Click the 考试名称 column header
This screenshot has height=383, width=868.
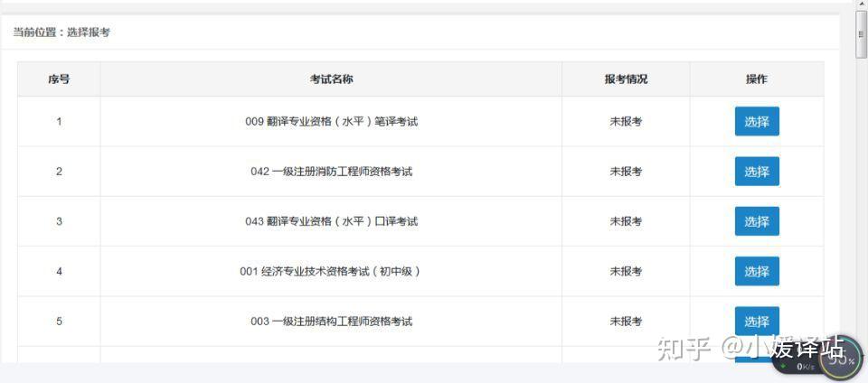331,79
